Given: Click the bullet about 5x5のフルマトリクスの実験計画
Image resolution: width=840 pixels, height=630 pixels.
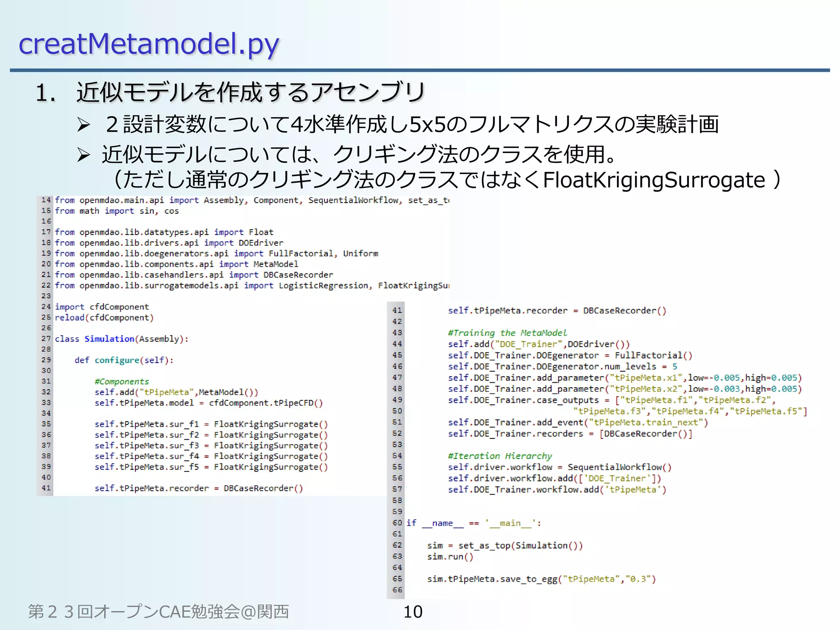Looking at the screenshot, I should click(411, 124).
